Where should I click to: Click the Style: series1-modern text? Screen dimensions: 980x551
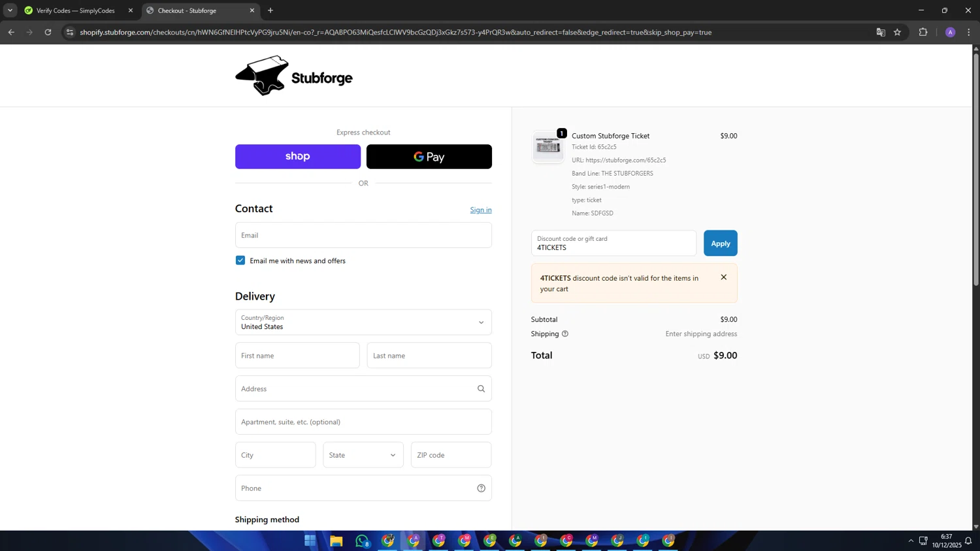600,187
